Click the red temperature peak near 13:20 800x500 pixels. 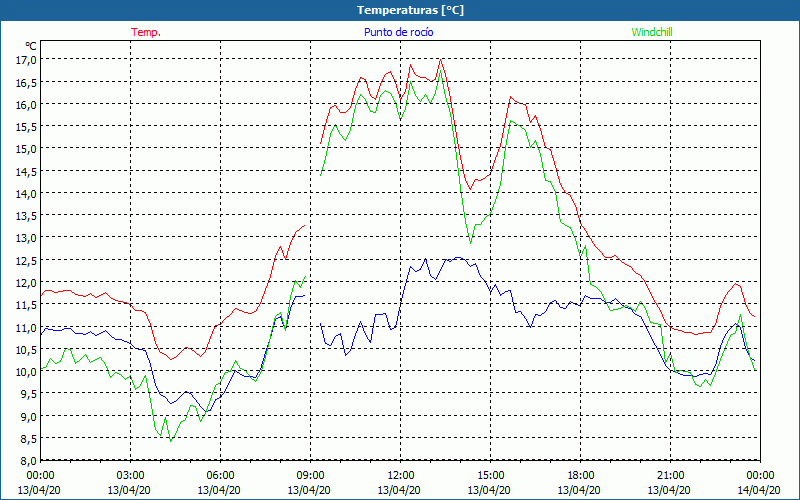(x=440, y=60)
